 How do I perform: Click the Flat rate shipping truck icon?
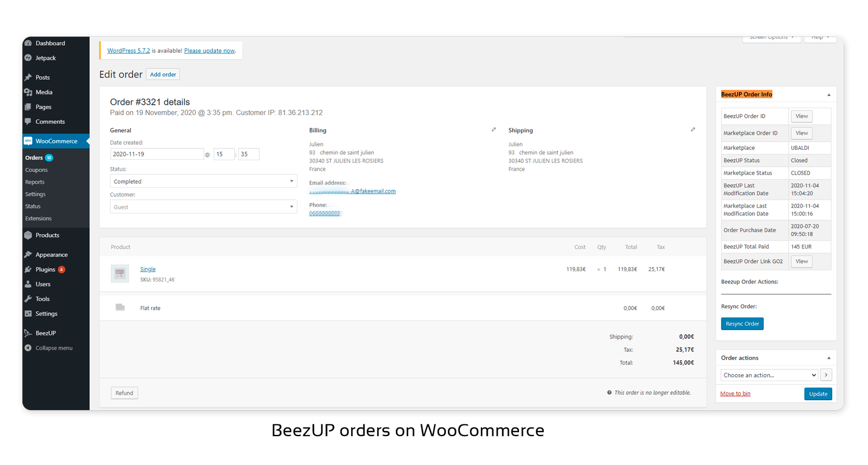[120, 308]
